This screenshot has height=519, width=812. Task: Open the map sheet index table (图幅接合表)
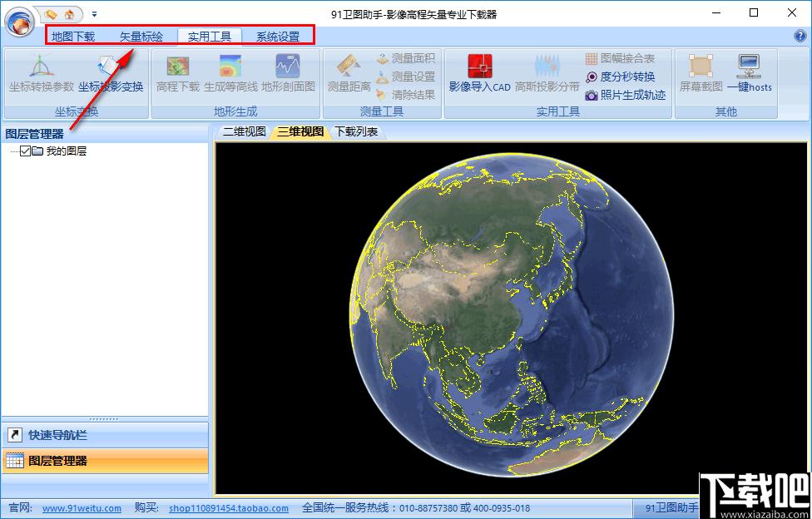tap(620, 58)
